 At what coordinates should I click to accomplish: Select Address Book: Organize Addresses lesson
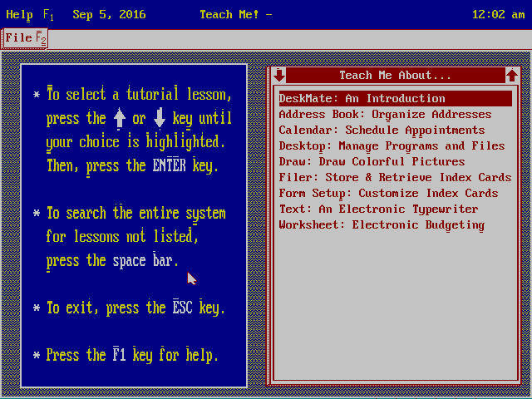tap(385, 115)
